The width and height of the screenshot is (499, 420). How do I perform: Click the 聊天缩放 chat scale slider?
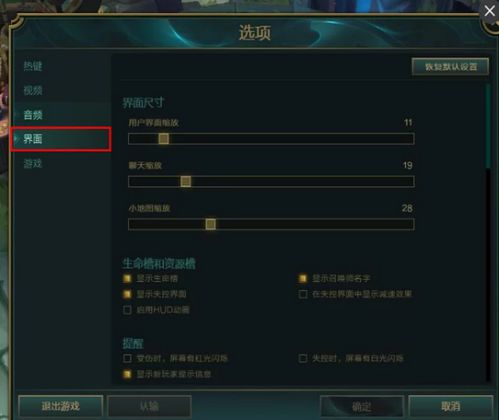pyautogui.click(x=271, y=182)
